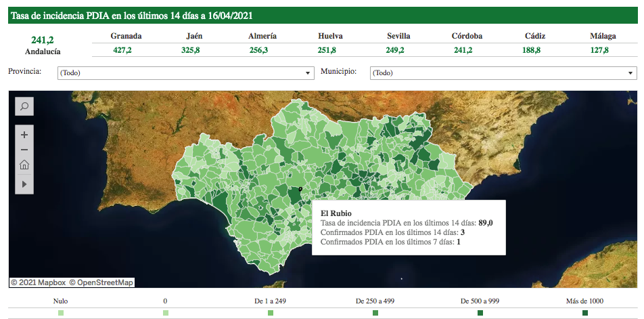The width and height of the screenshot is (644, 319).
Task: Click the Almería column header
Action: coord(262,36)
